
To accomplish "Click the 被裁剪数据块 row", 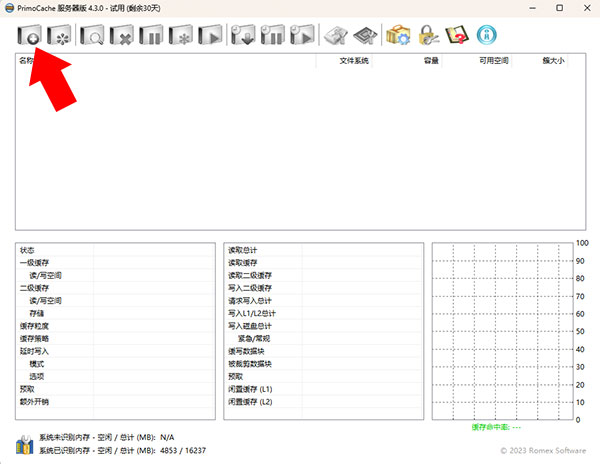I will [324, 364].
